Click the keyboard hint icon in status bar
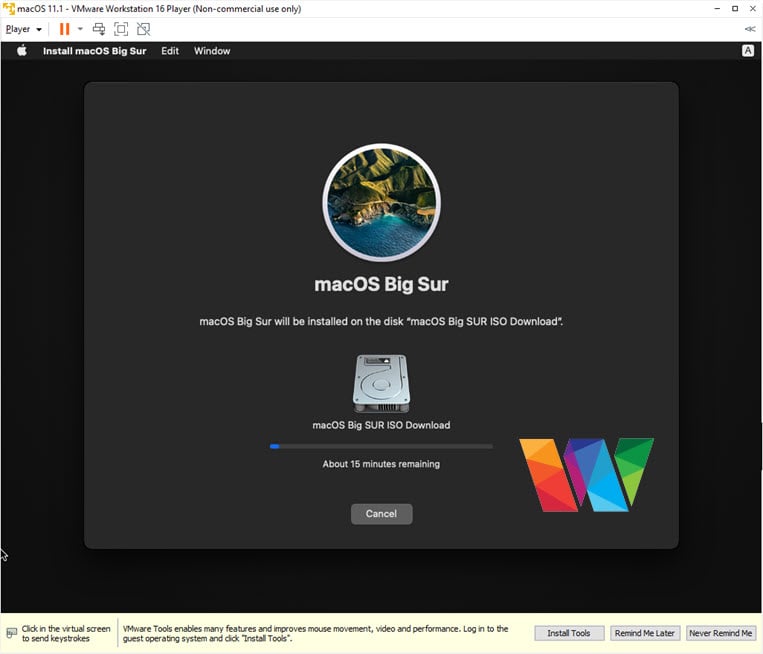The image size is (763, 654). (x=11, y=633)
